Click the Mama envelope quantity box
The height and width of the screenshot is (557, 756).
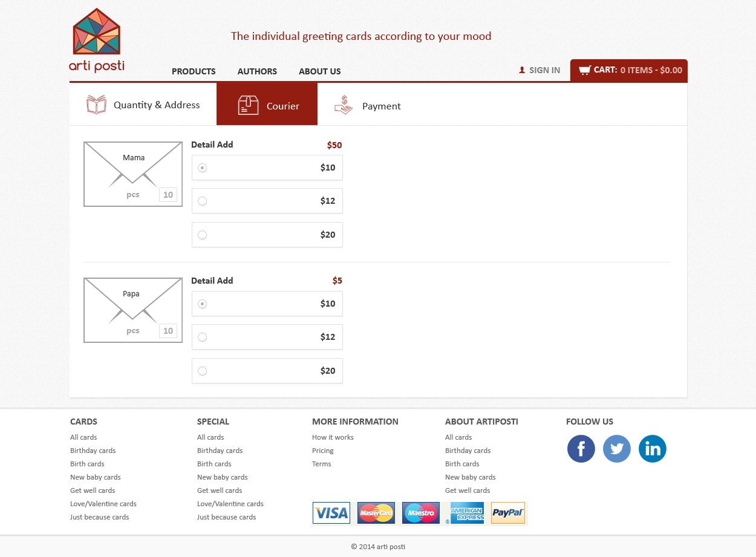[x=168, y=195]
